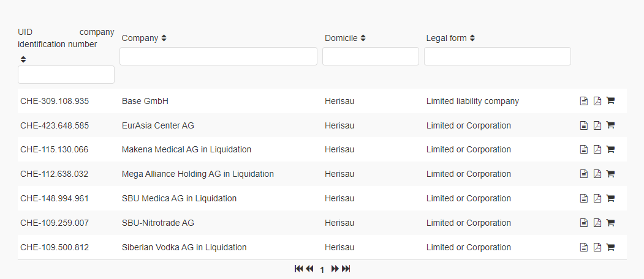The height and width of the screenshot is (279, 644).
Task: Sort table by Domicile column
Action: [x=363, y=38]
